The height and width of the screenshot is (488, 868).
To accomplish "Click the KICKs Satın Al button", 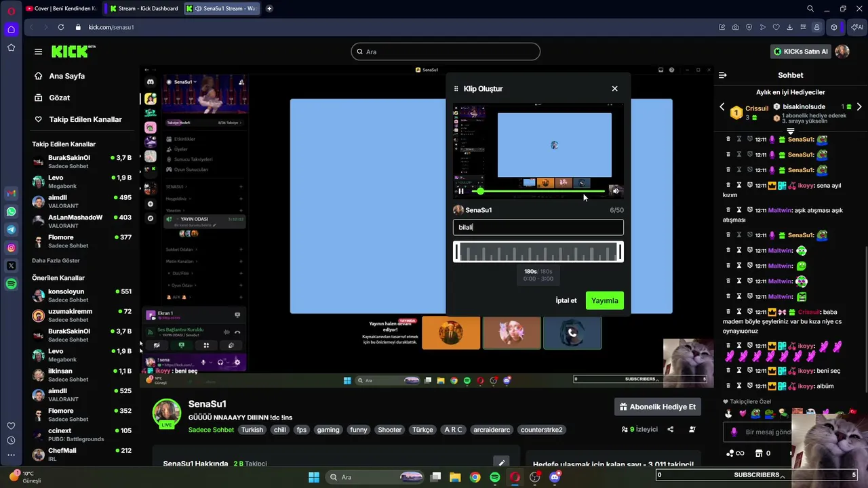I will pos(800,52).
